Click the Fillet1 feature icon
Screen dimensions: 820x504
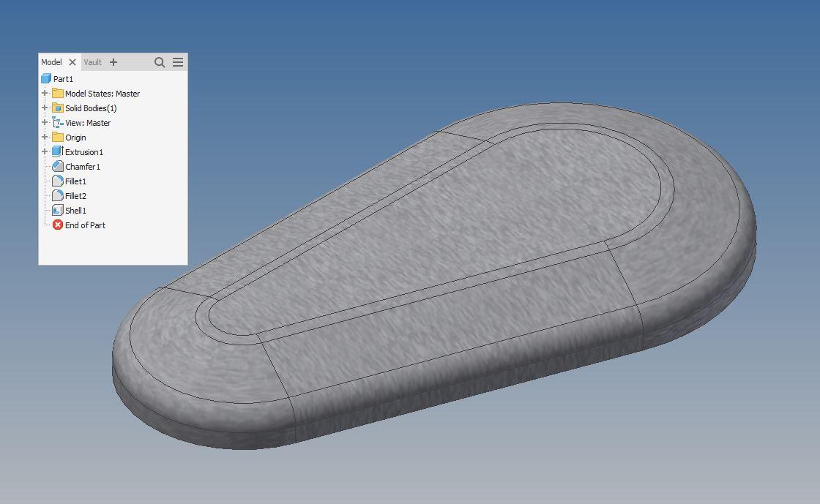[58, 181]
